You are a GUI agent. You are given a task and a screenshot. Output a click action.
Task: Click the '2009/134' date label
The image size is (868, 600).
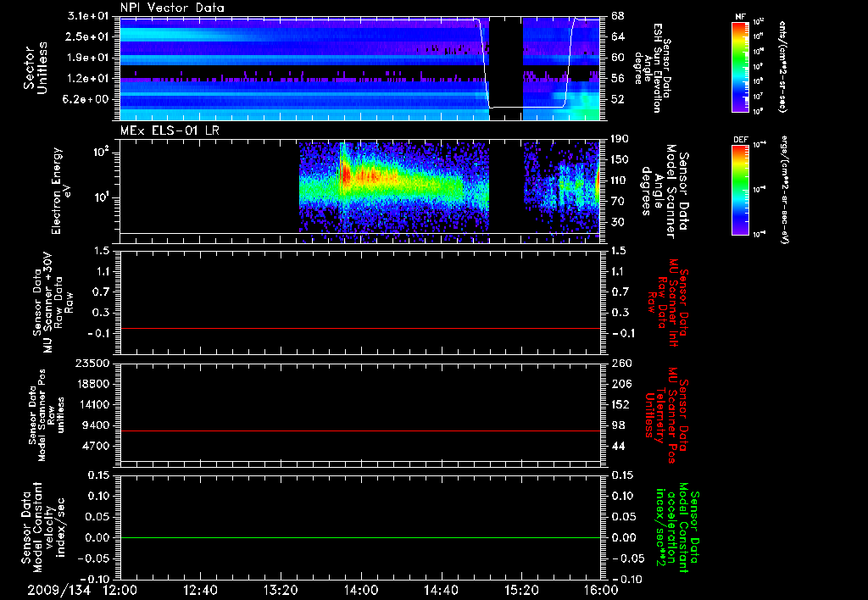pyautogui.click(x=58, y=590)
